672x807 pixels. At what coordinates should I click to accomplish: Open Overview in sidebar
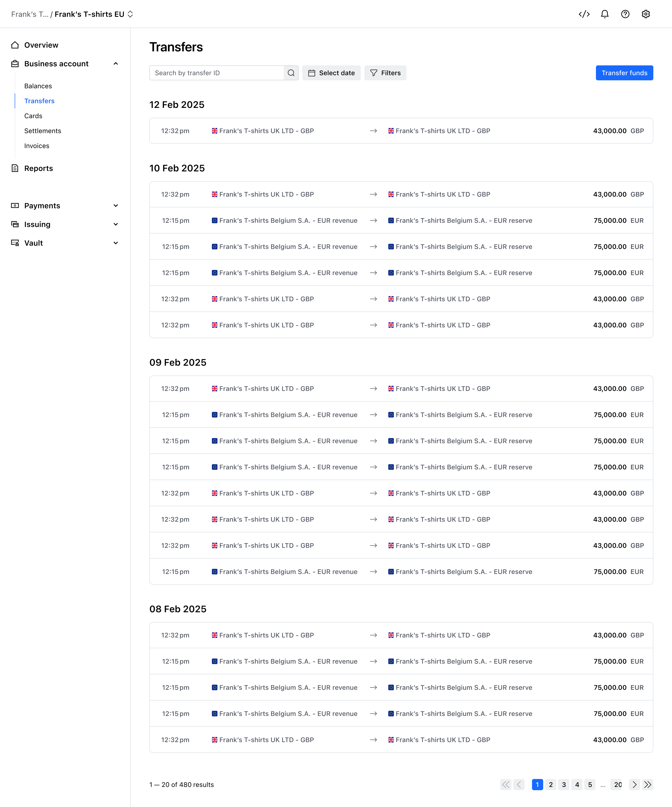click(41, 45)
